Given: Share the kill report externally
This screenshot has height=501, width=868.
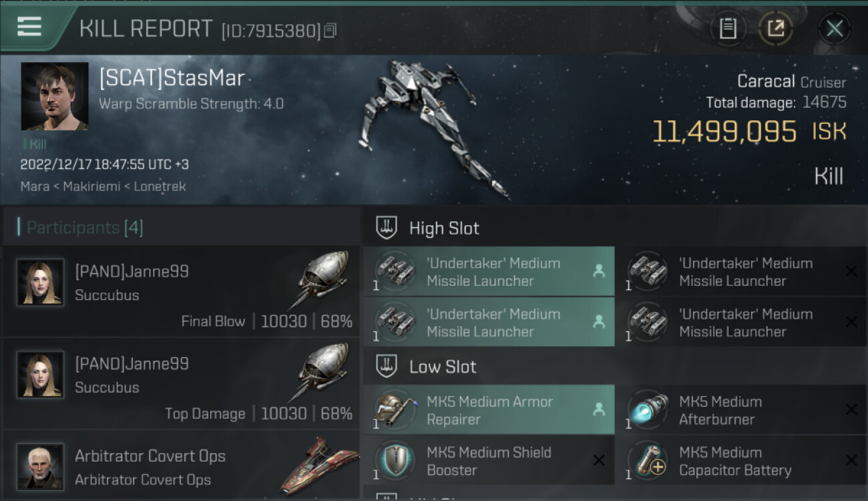Looking at the screenshot, I should click(x=776, y=28).
